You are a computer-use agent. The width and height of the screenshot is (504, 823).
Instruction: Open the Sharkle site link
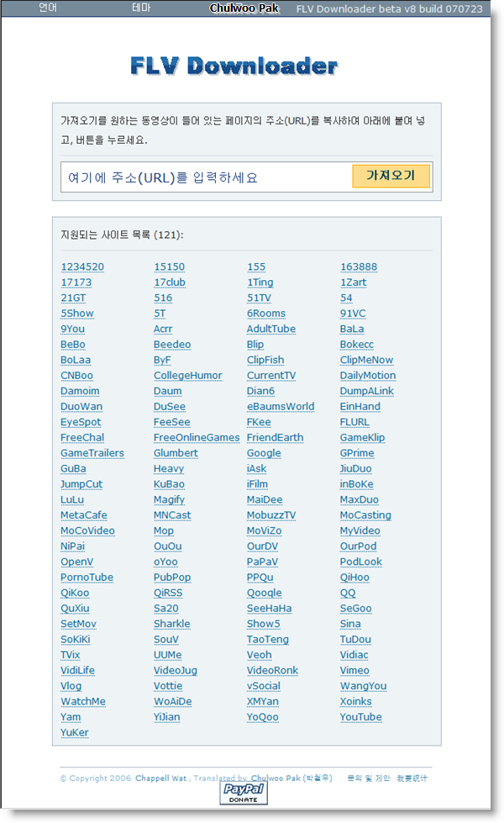point(172,624)
